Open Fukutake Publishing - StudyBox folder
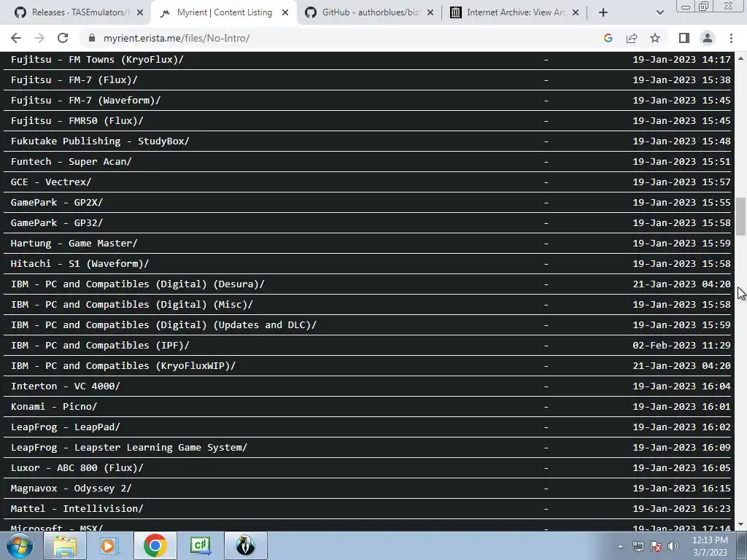 [100, 141]
